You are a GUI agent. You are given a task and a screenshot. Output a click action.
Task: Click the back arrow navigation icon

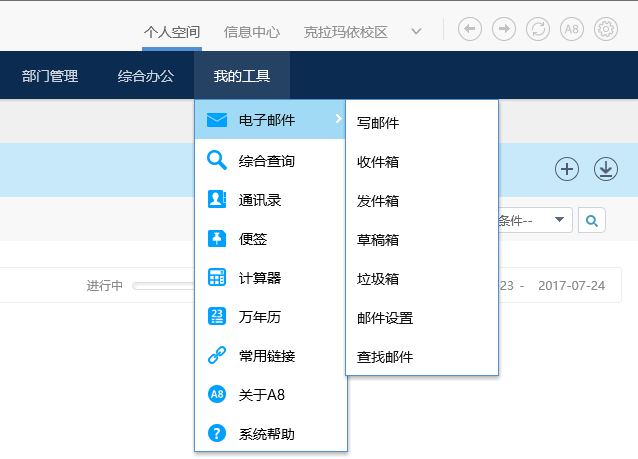470,29
